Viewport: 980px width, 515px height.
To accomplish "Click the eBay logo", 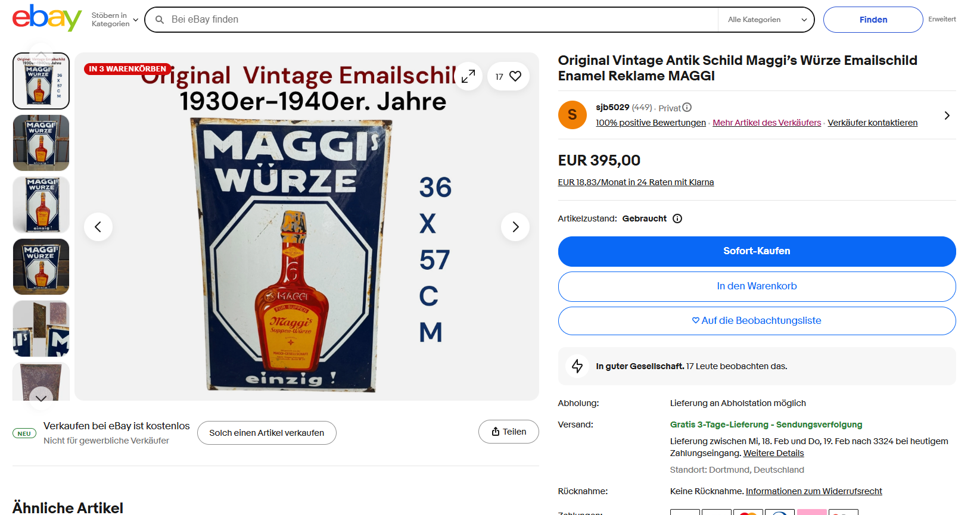I will point(46,18).
